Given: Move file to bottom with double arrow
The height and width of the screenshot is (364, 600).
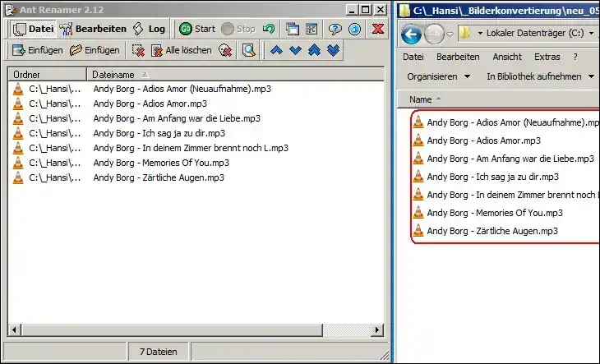Looking at the screenshot, I should [334, 50].
